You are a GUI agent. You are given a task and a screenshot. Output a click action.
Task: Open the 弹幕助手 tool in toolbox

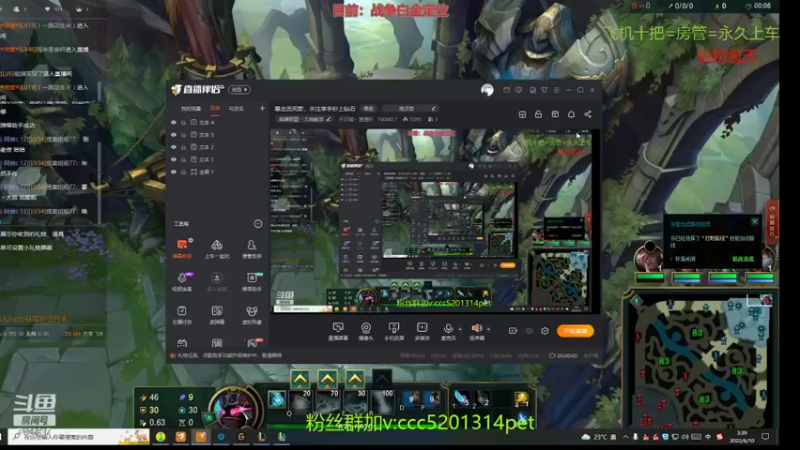tap(182, 248)
